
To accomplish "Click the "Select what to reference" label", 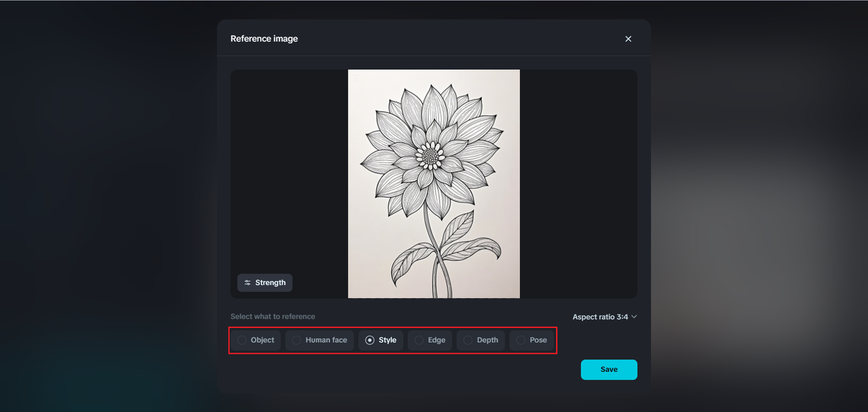I will click(273, 316).
